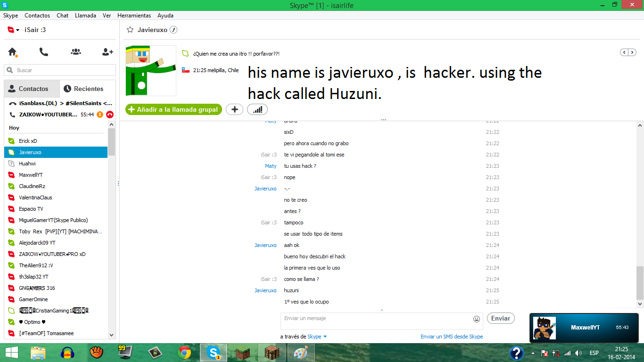Open the Herramientas menu
The height and width of the screenshot is (362, 644).
(x=134, y=16)
